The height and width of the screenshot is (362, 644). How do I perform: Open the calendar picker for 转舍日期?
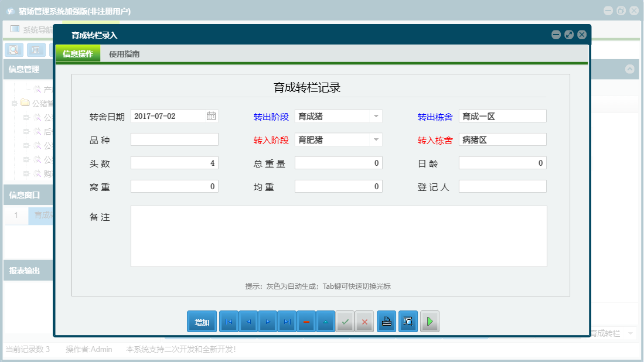[212, 116]
